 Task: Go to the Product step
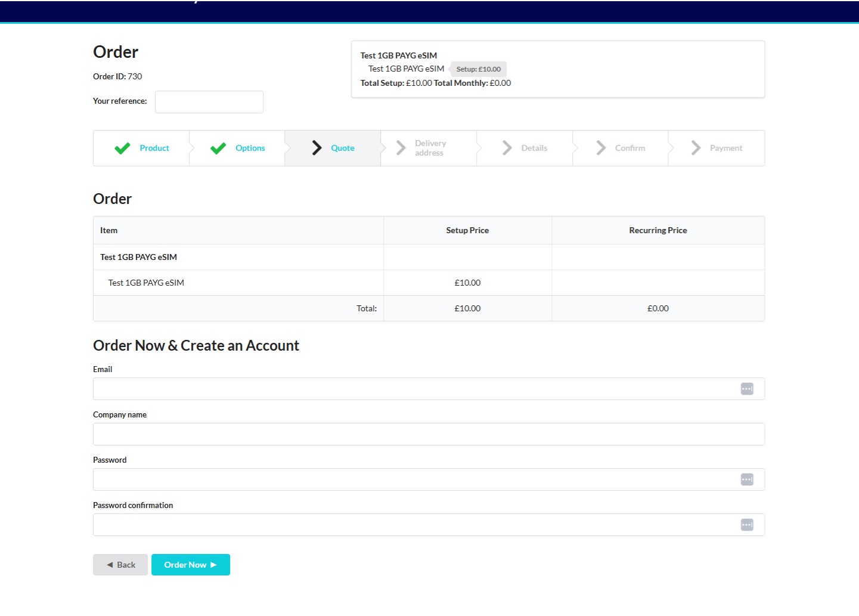pyautogui.click(x=141, y=148)
